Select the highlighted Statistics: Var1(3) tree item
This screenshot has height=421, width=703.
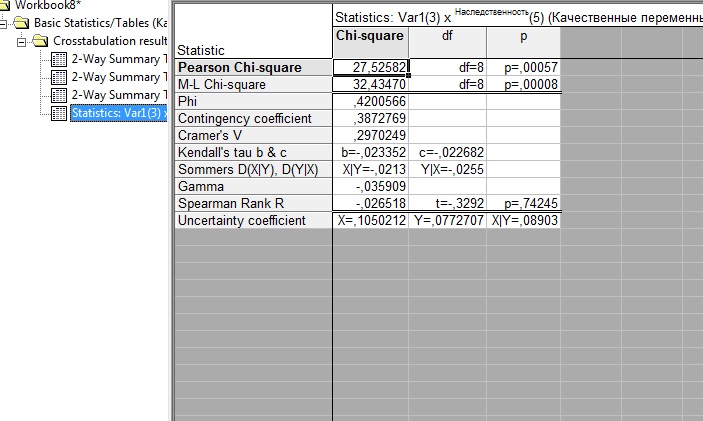tap(119, 113)
